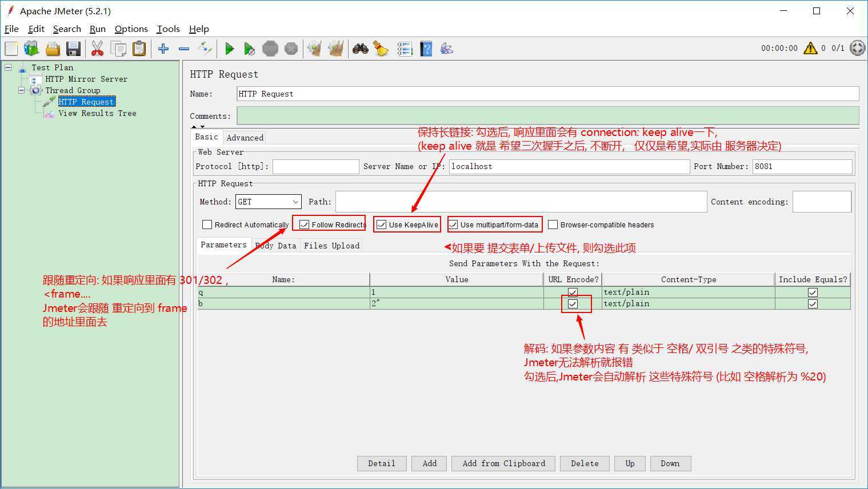Open the Templates icon in toolbar
Viewport: 868px width, 489px height.
pos(31,49)
